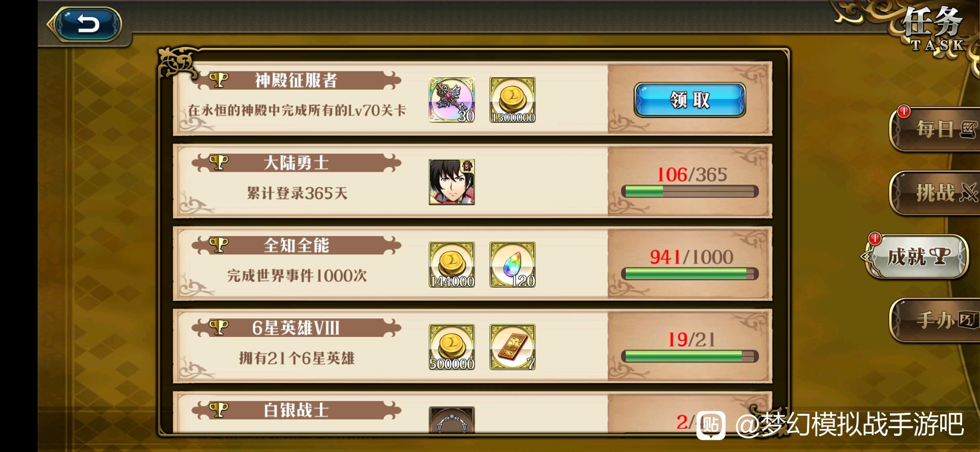Screen dimensions: 980x452
Task: Tap the red ticket reward icon x7
Action: point(513,347)
